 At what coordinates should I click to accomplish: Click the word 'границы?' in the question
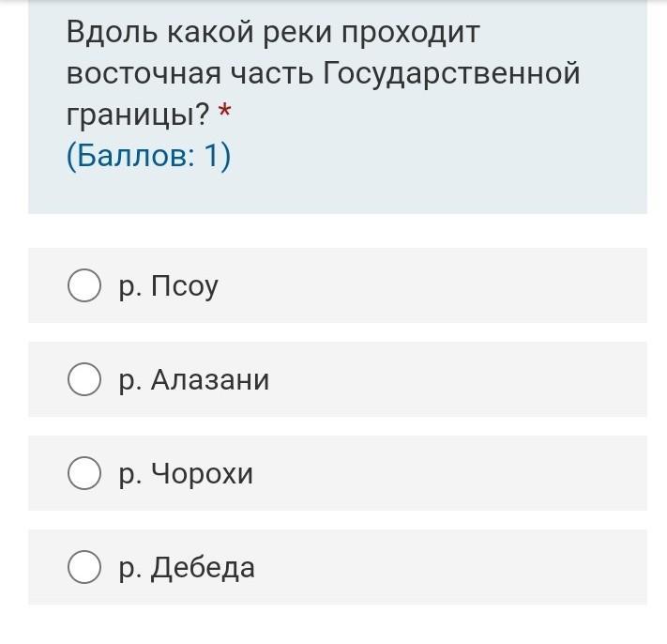coord(138,115)
